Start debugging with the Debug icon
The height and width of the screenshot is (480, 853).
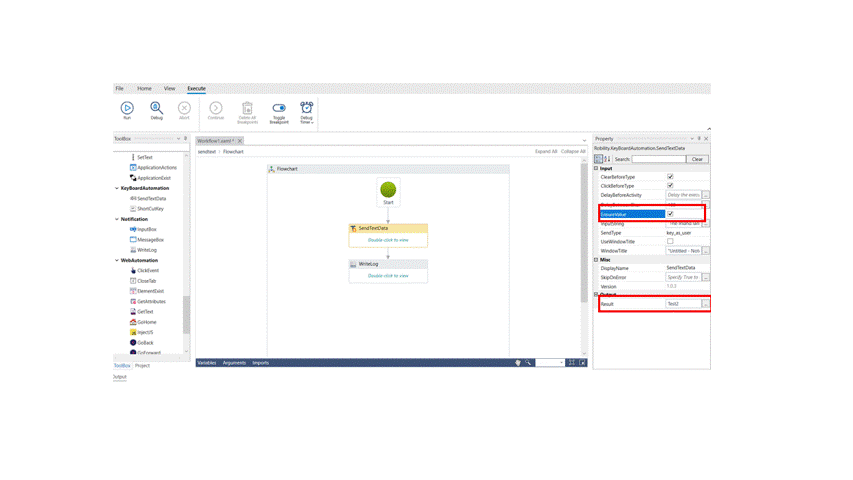pyautogui.click(x=156, y=108)
